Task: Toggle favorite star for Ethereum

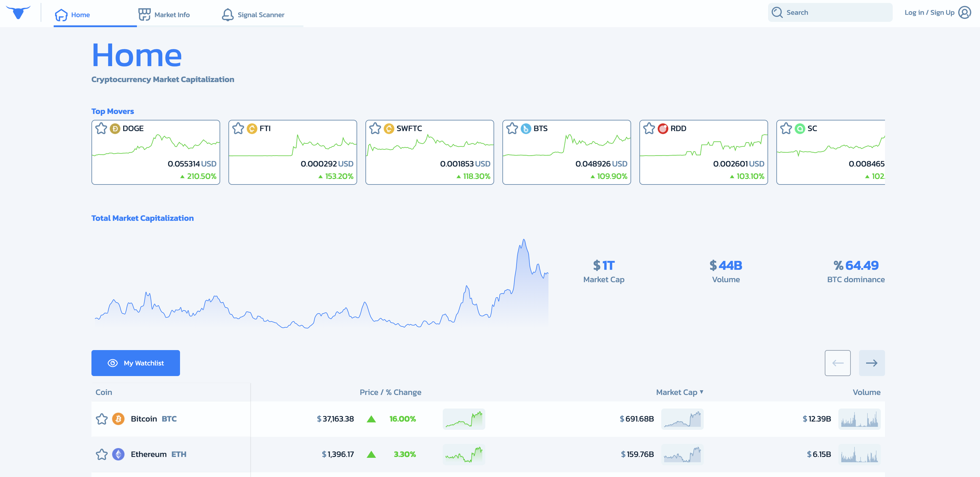Action: pyautogui.click(x=102, y=454)
